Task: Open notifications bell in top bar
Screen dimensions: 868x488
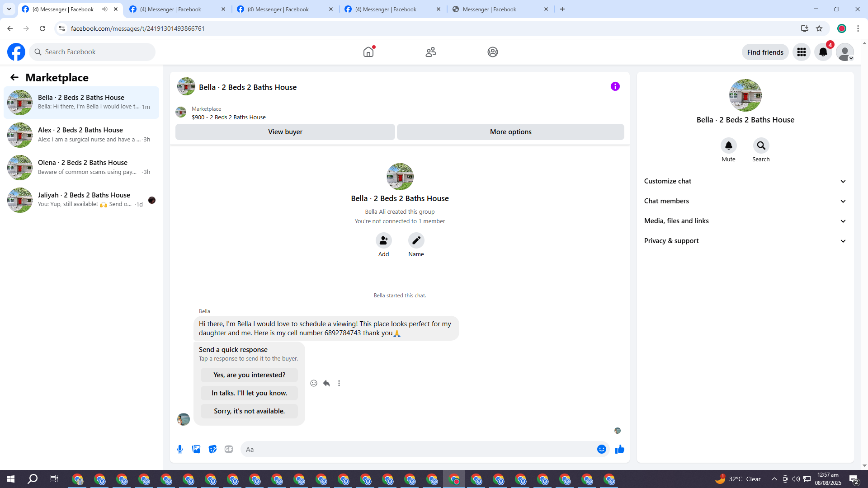Action: point(823,52)
